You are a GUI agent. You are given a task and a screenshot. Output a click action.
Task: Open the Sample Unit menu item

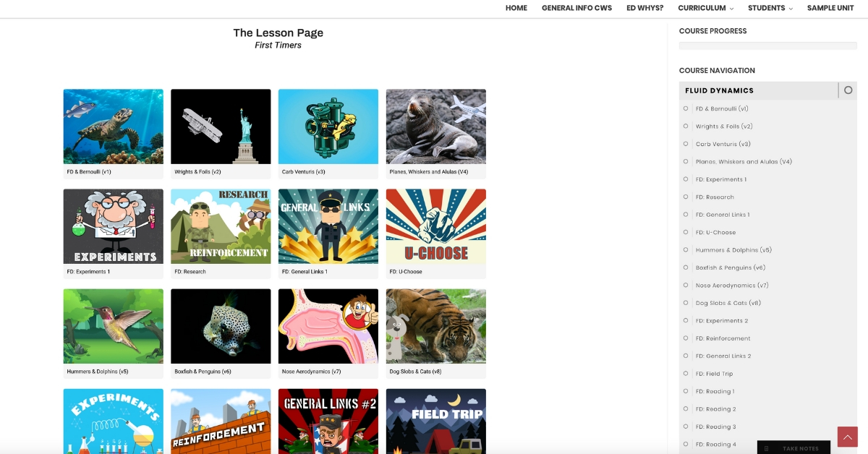(x=830, y=8)
